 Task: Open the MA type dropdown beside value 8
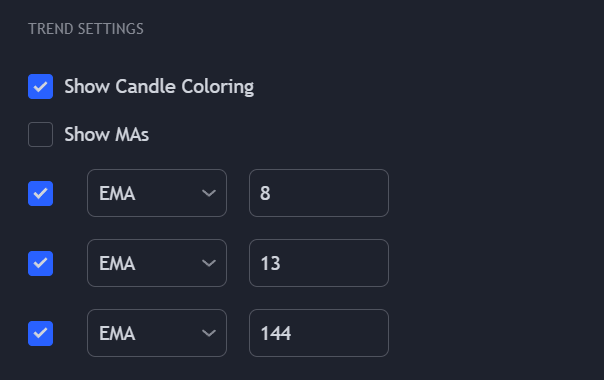[157, 193]
